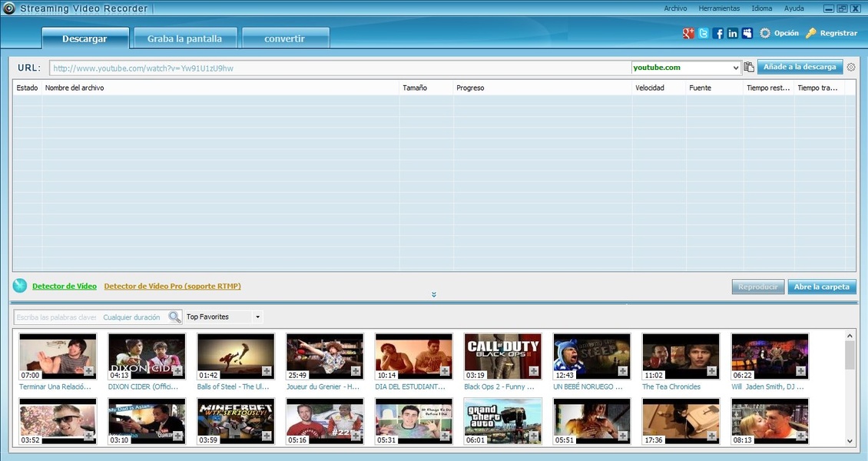Viewport: 868px width, 461px height.
Task: Expand the Top Favorites dropdown
Action: tap(257, 317)
